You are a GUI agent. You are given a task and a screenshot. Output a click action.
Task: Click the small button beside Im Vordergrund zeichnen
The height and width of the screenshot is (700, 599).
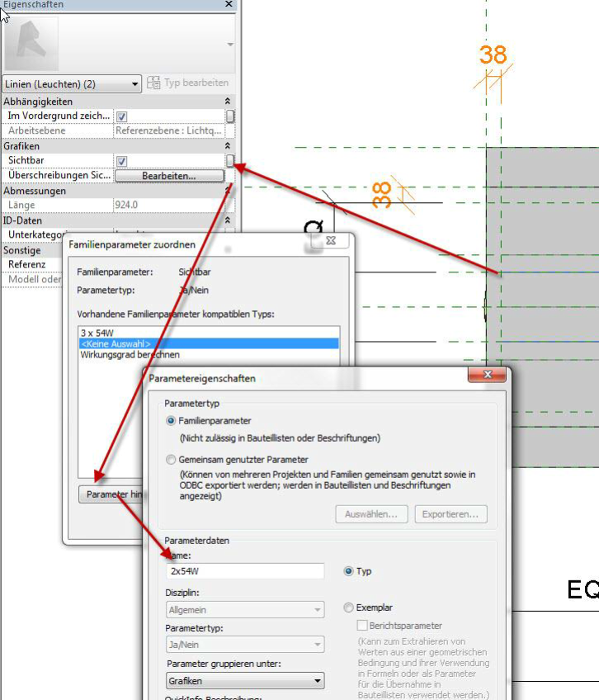230,116
